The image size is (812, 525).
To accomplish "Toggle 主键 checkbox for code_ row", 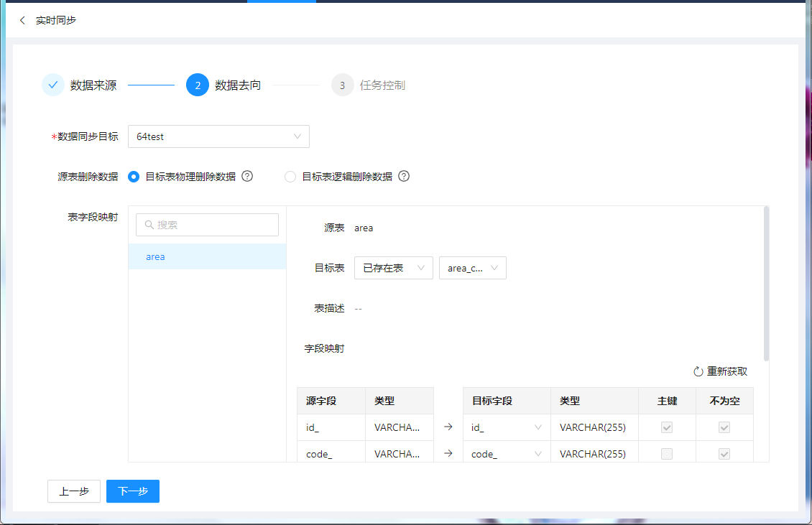I will [x=667, y=454].
